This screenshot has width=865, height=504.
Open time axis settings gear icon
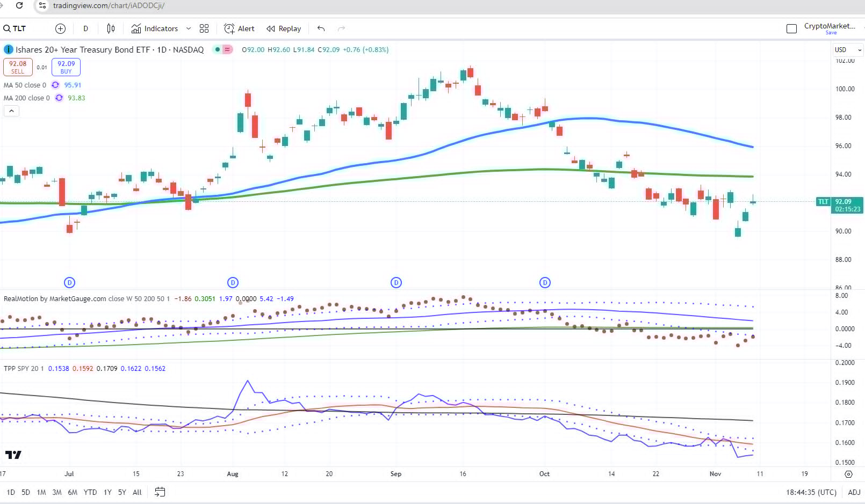pyautogui.click(x=848, y=474)
